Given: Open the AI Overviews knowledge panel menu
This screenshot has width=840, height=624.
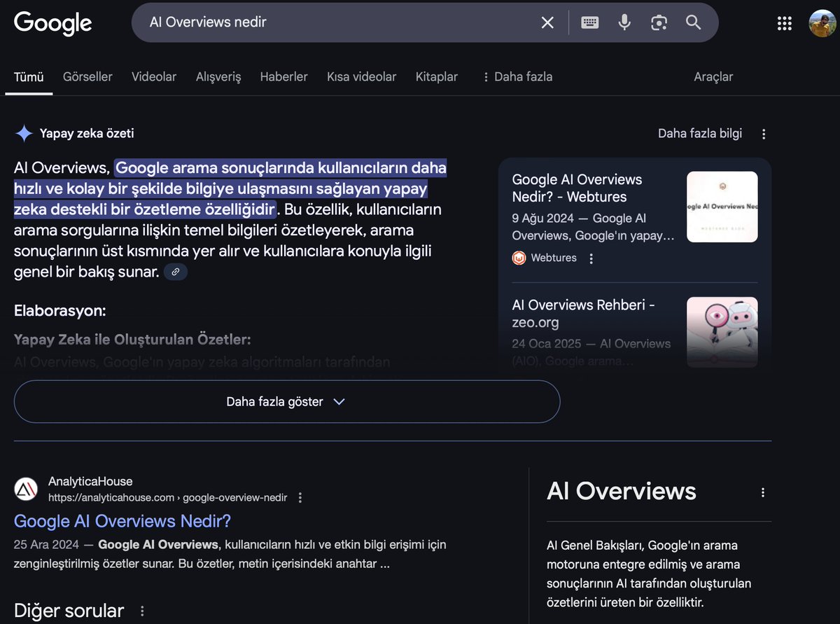Looking at the screenshot, I should 763,492.
